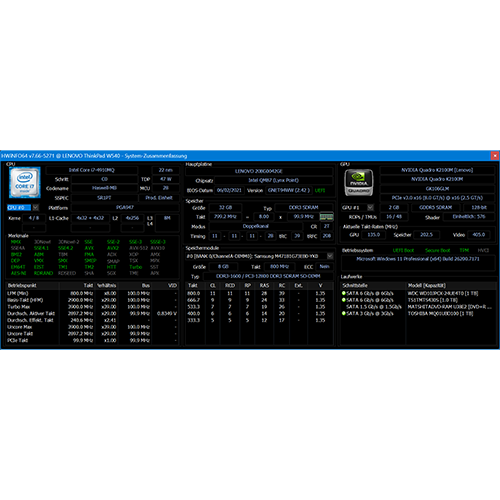Click the green TPM indicator

tap(464, 250)
